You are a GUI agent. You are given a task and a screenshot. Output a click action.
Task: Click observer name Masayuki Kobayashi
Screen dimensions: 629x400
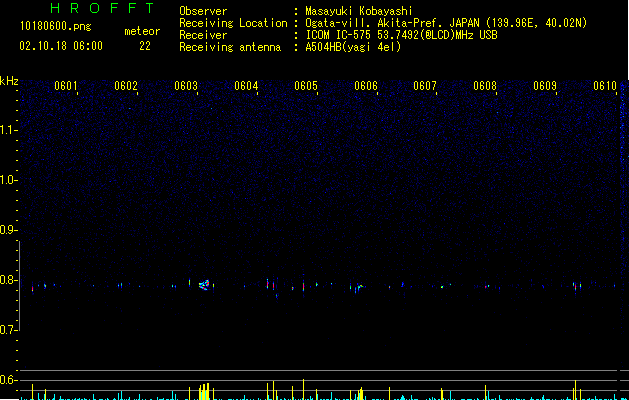[x=359, y=11]
